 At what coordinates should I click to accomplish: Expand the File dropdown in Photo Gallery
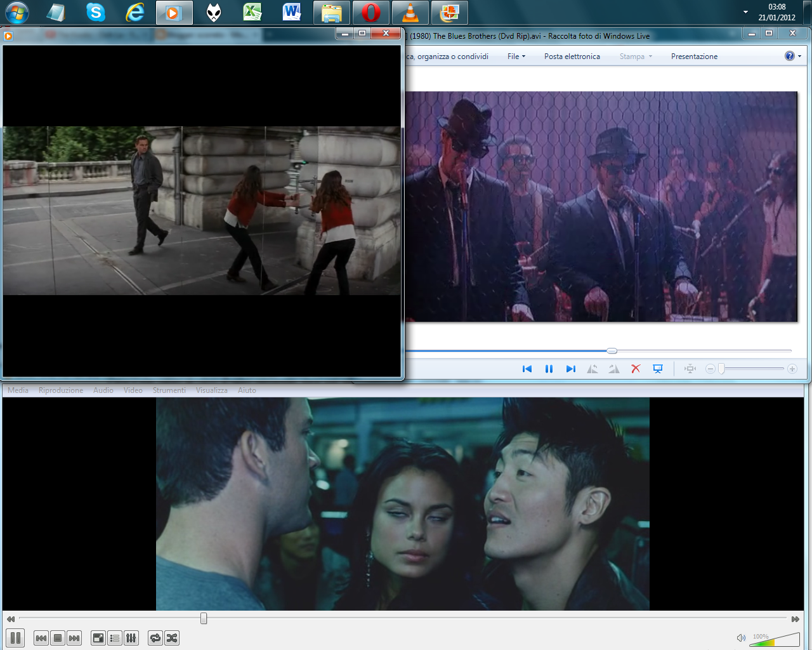(516, 56)
